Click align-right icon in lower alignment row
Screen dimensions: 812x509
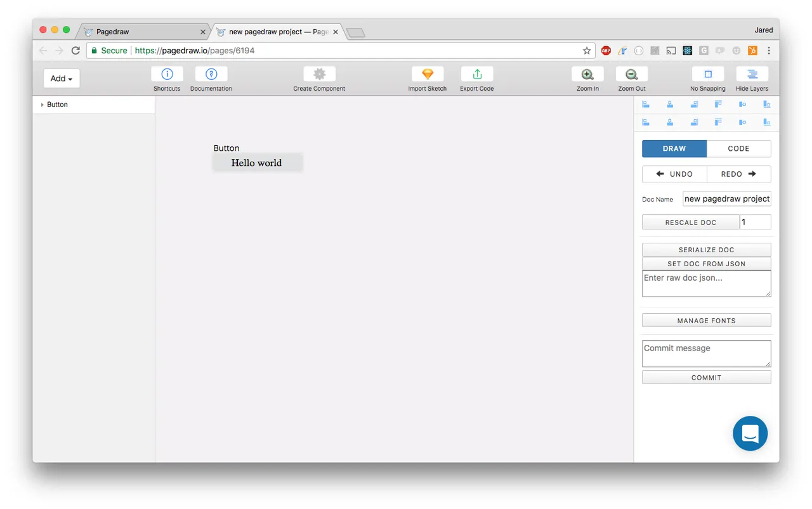[695, 122]
